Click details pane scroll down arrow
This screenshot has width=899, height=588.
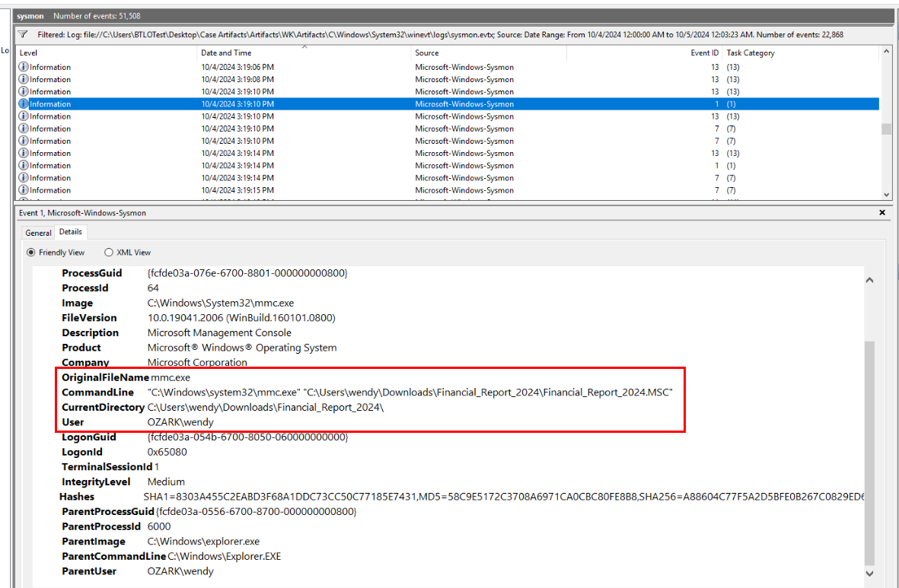(870, 574)
